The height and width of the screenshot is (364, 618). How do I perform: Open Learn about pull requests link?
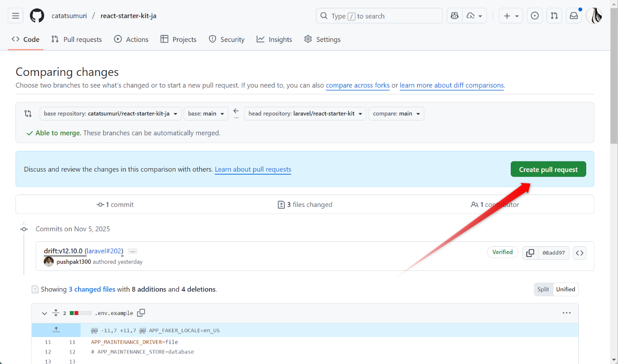[x=253, y=169]
